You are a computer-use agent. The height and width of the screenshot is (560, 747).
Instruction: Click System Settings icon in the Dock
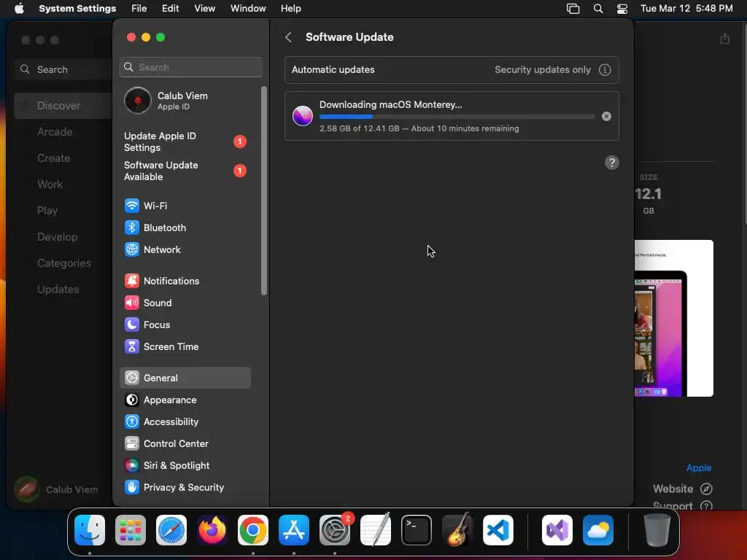335,530
